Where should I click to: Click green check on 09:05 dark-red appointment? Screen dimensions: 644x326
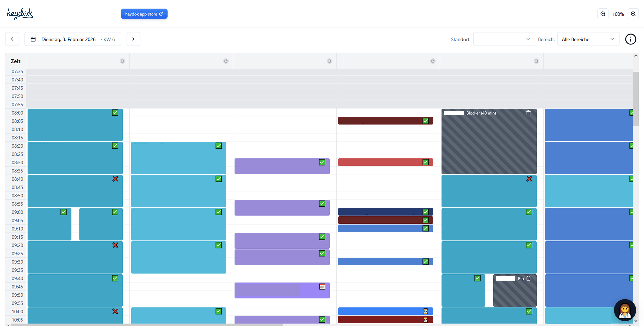(425, 220)
